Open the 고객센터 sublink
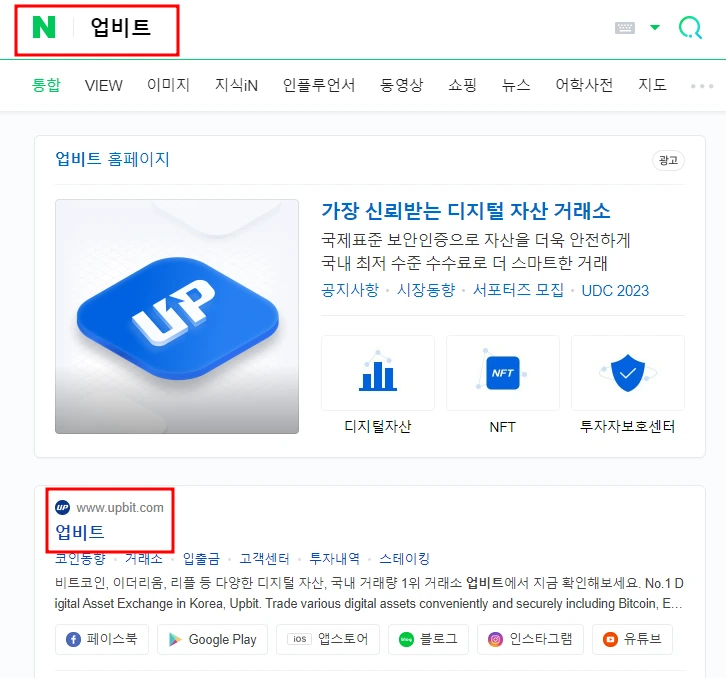726x678 pixels. click(x=264, y=559)
